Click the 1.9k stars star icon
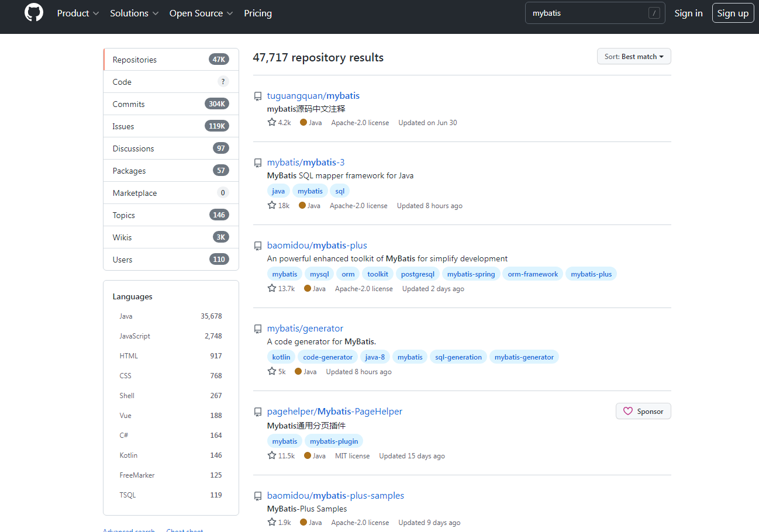This screenshot has width=759, height=532. [272, 522]
